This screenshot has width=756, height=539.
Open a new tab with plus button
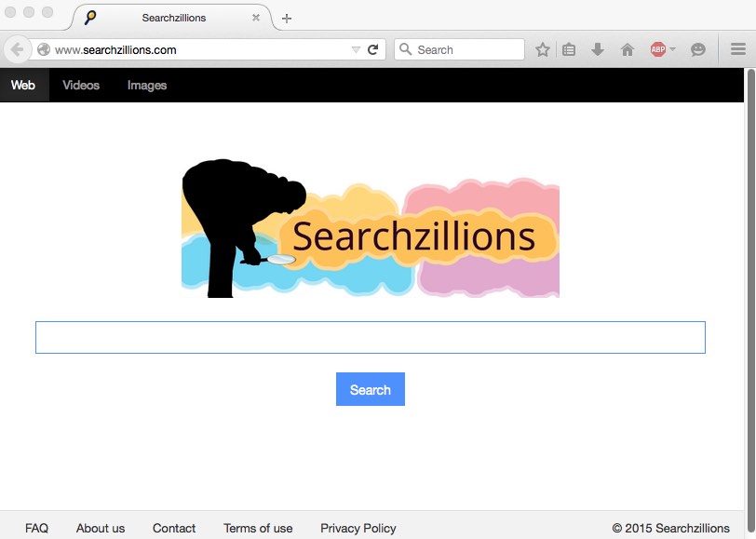[x=287, y=19]
